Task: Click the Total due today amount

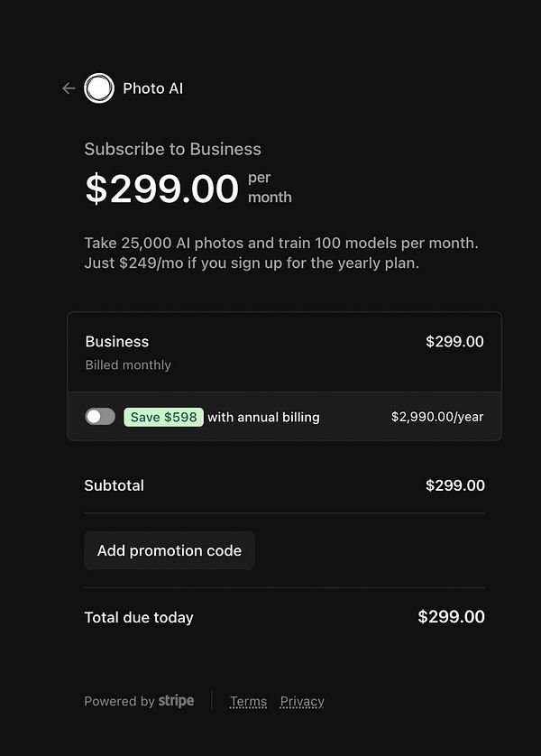Action: pyautogui.click(x=451, y=617)
